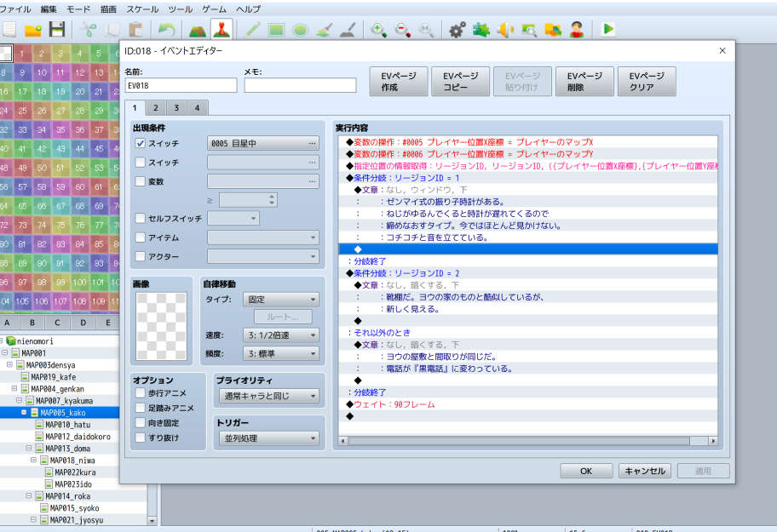Click EVページコピー button
Image resolution: width=777 pixels, height=532 pixels.
click(x=460, y=81)
